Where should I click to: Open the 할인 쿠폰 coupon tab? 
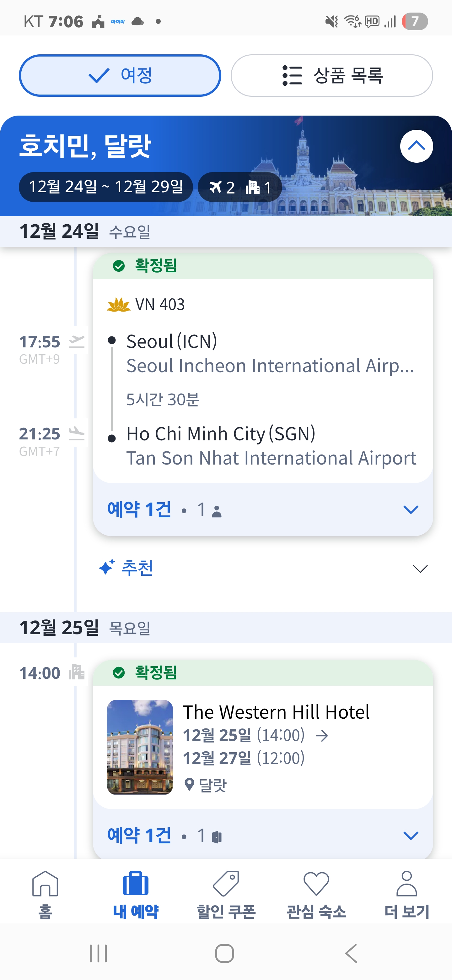coord(226,894)
